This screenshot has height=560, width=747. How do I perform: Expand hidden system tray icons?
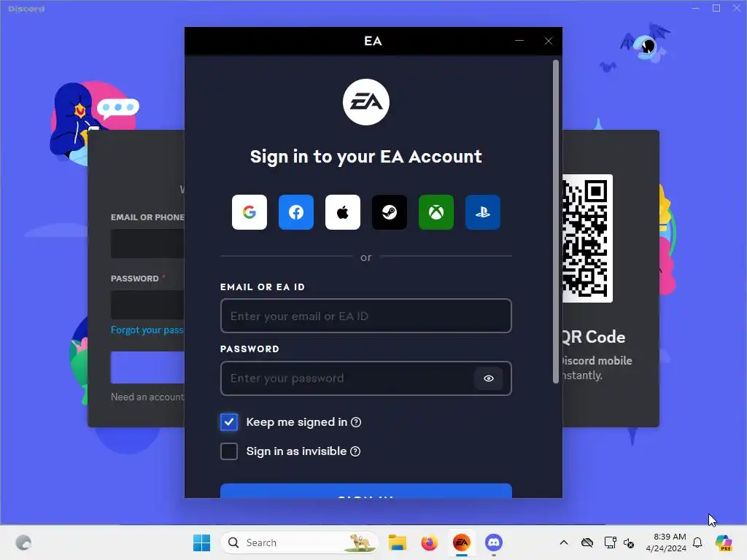564,542
